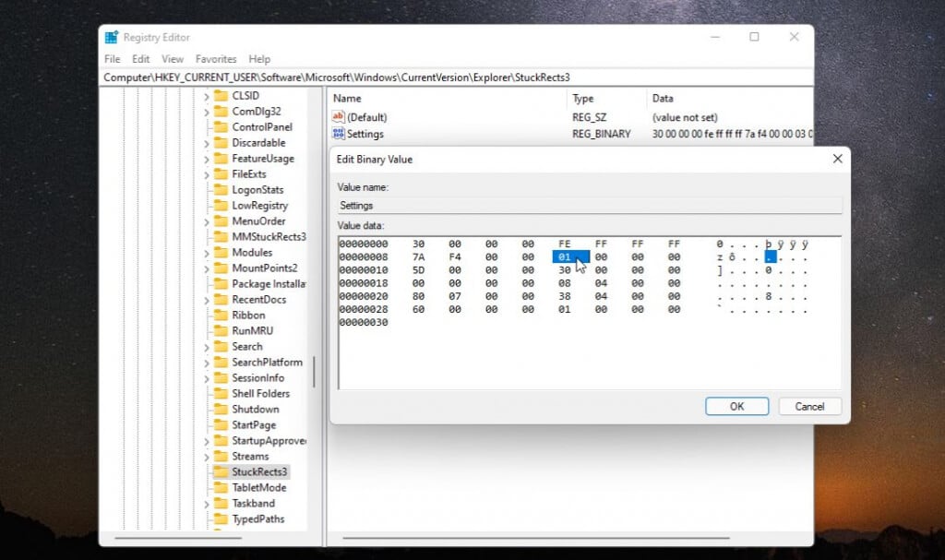Open the Favorites menu
Screen dimensions: 945x560
click(x=216, y=59)
